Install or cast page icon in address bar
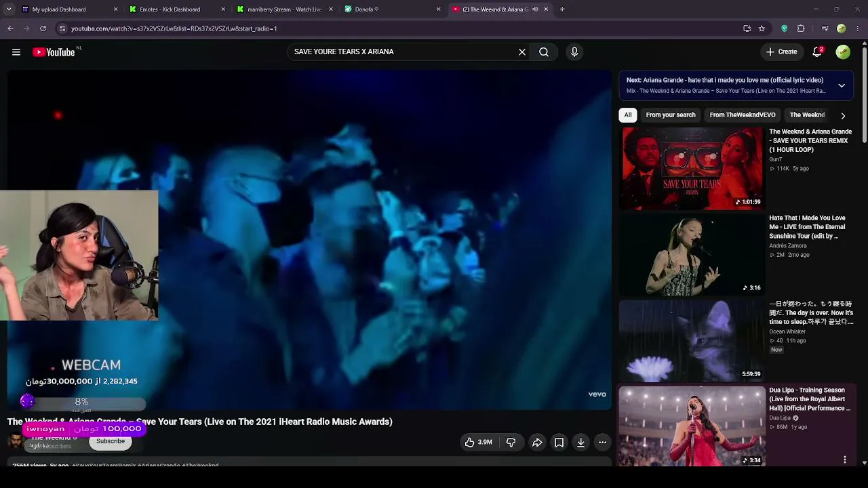 click(x=747, y=28)
